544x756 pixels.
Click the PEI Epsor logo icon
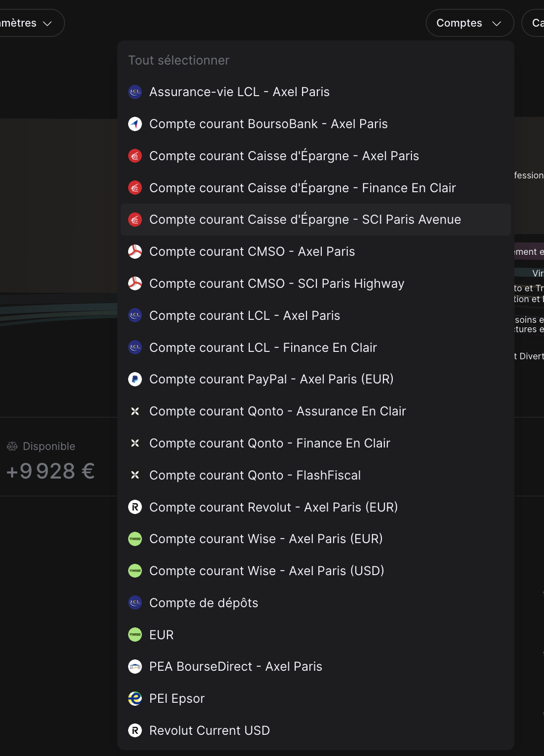click(x=135, y=698)
